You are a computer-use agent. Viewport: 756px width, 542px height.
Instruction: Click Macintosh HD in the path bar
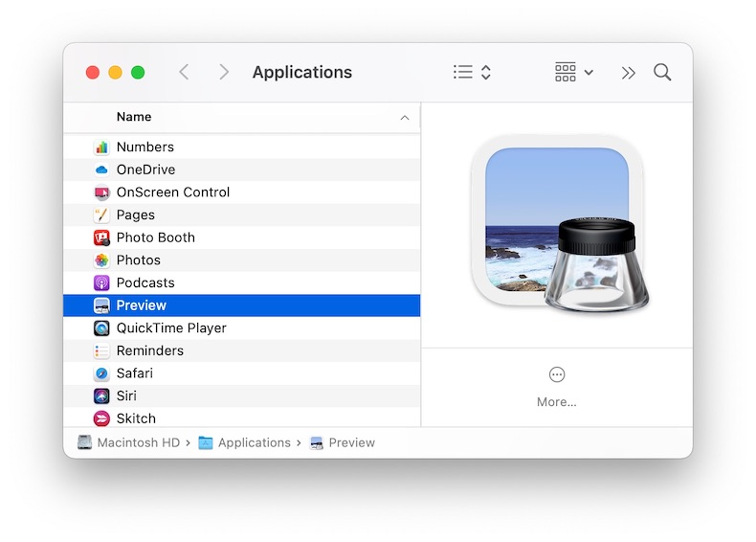coord(129,442)
